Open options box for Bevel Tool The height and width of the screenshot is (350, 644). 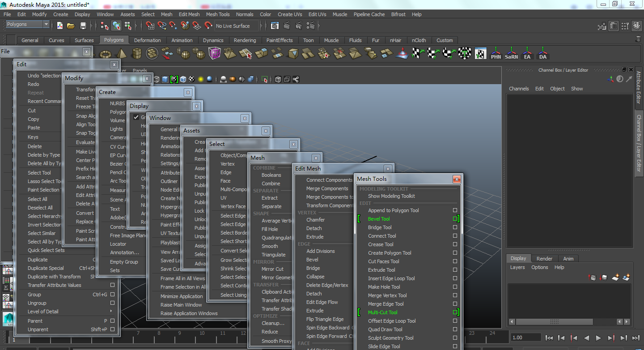455,219
